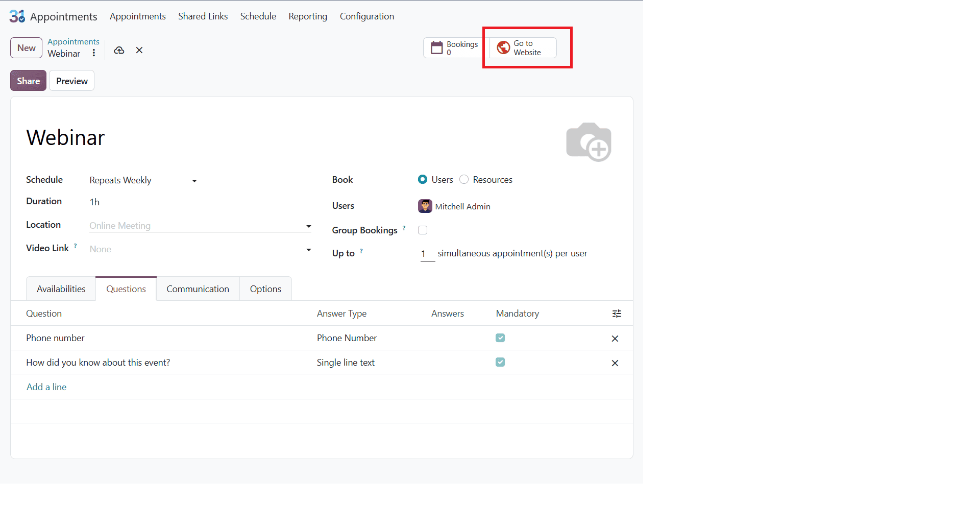Toggle Mandatory for 'How did you know' question
Image resolution: width=980 pixels, height=527 pixels.
tap(500, 362)
